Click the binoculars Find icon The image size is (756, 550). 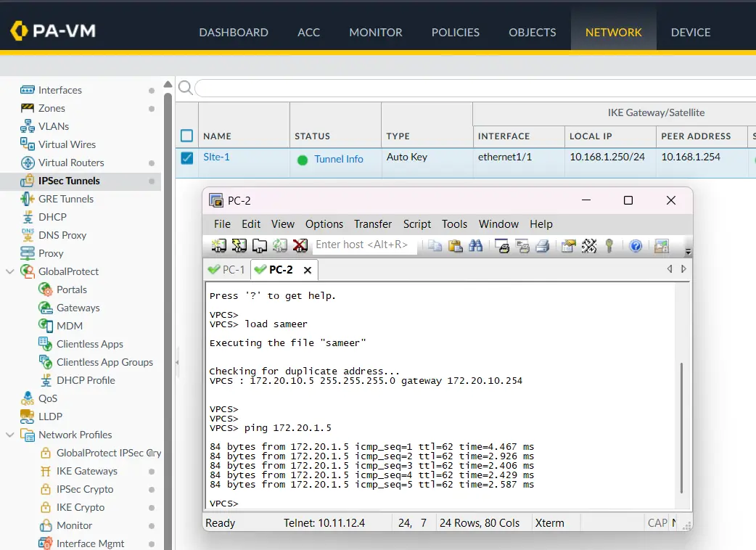475,246
